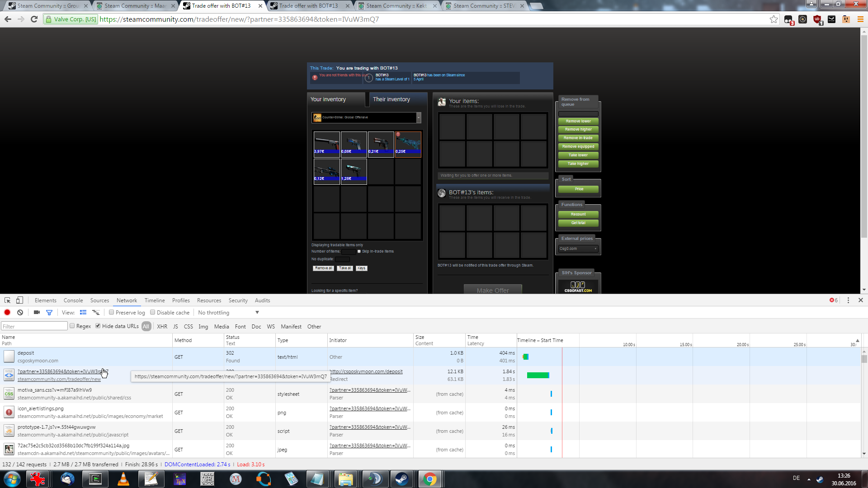Open Steam from the Windows taskbar
The image size is (868, 488).
point(401,479)
